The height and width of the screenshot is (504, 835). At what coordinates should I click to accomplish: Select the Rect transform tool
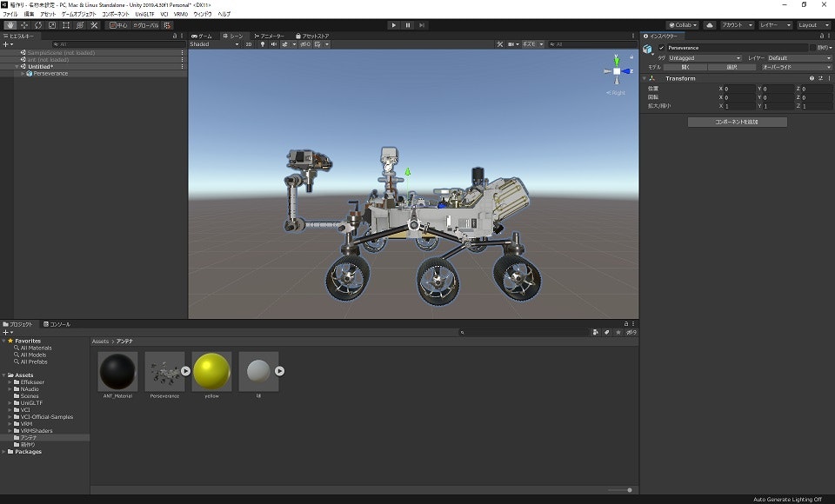[65, 25]
